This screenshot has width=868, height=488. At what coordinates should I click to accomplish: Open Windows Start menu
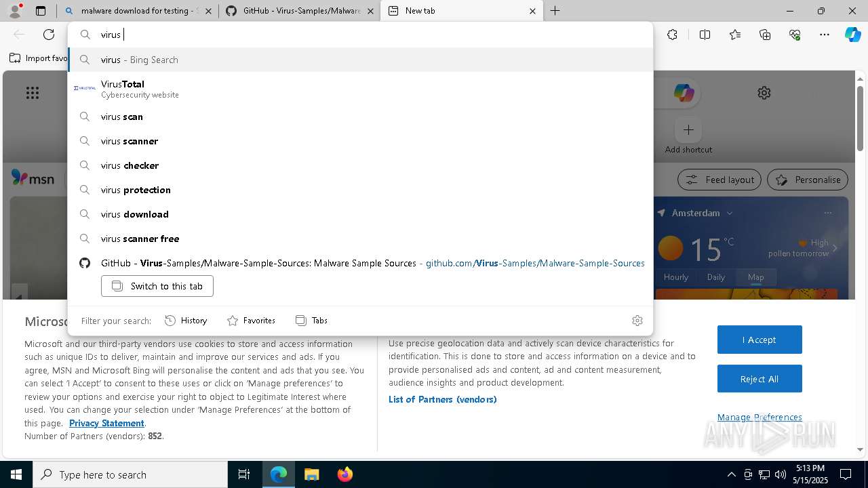coord(16,474)
